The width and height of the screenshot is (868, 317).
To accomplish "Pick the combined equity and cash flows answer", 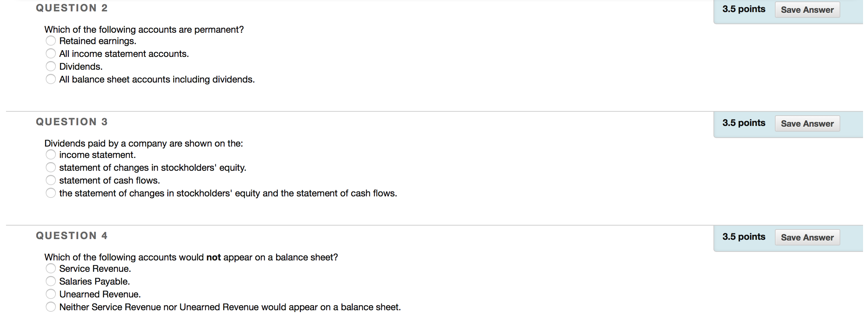I will (x=51, y=192).
